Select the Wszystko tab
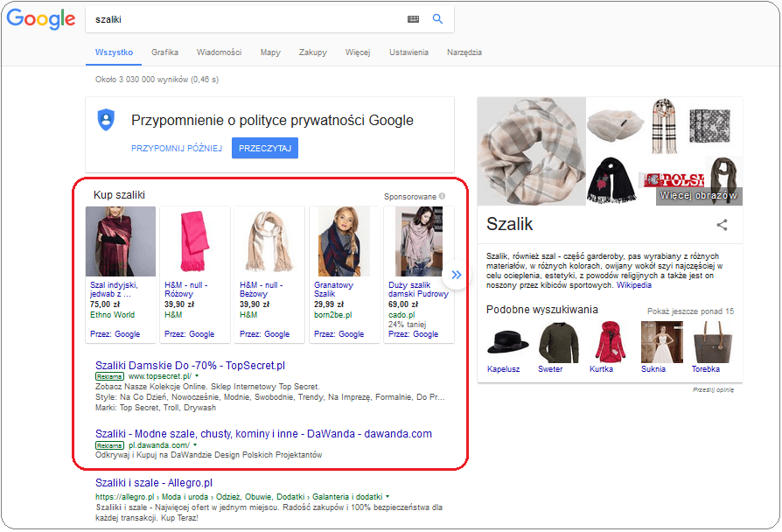Viewport: 782px width, 532px height. click(x=114, y=52)
